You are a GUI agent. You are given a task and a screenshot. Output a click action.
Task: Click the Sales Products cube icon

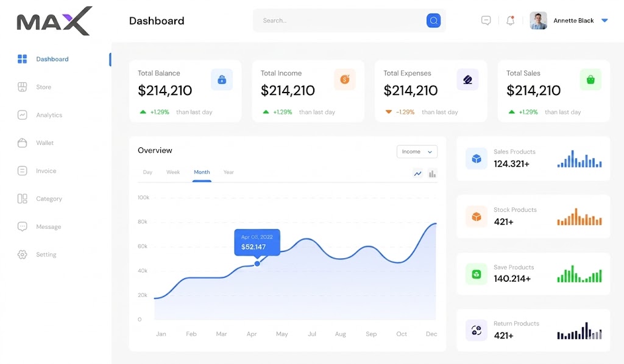tap(477, 159)
